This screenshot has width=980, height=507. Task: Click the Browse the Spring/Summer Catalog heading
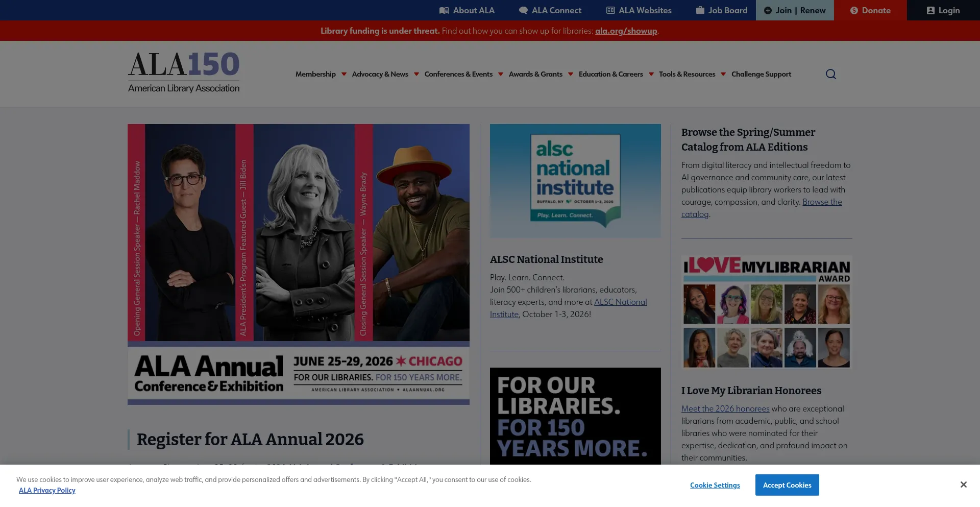(748, 139)
